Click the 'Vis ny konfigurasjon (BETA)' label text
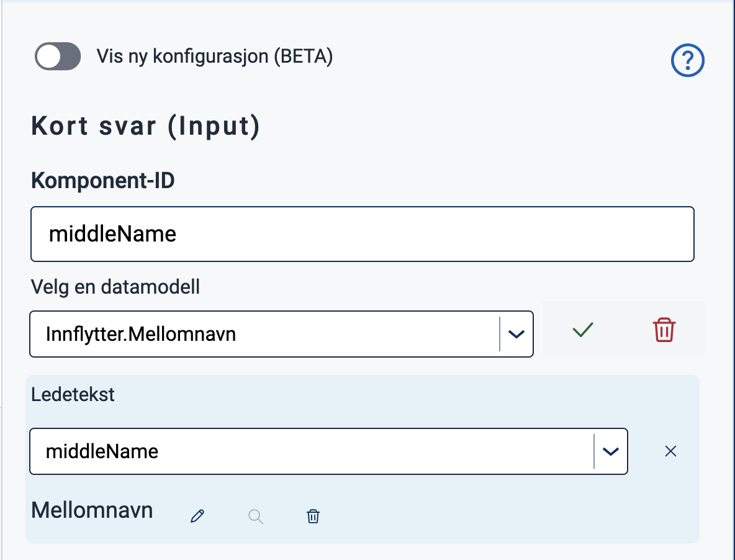This screenshot has height=560, width=735. (x=215, y=57)
